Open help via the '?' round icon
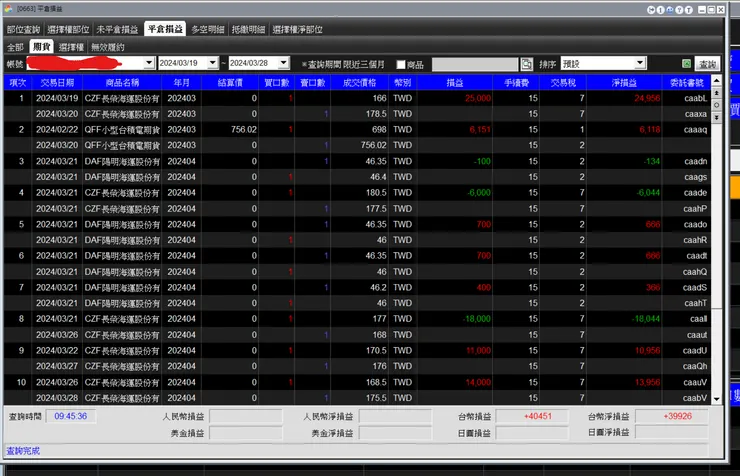The image size is (740, 476). [x=679, y=9]
